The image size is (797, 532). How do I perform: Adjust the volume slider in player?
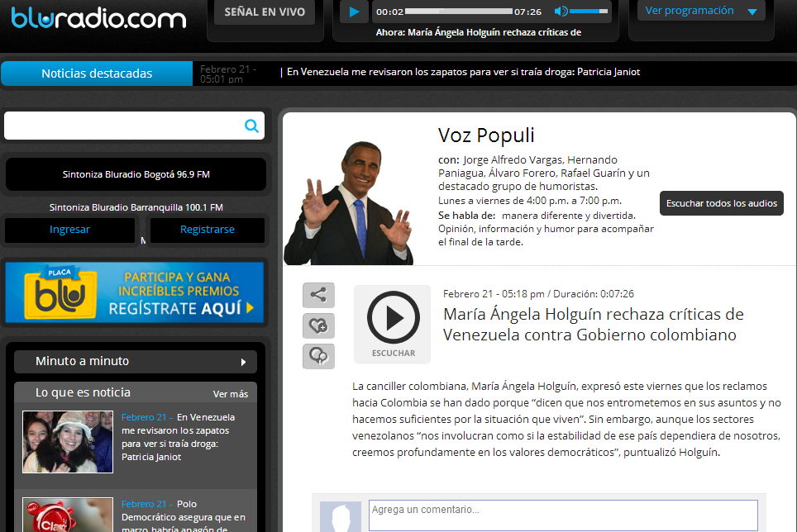tap(589, 12)
